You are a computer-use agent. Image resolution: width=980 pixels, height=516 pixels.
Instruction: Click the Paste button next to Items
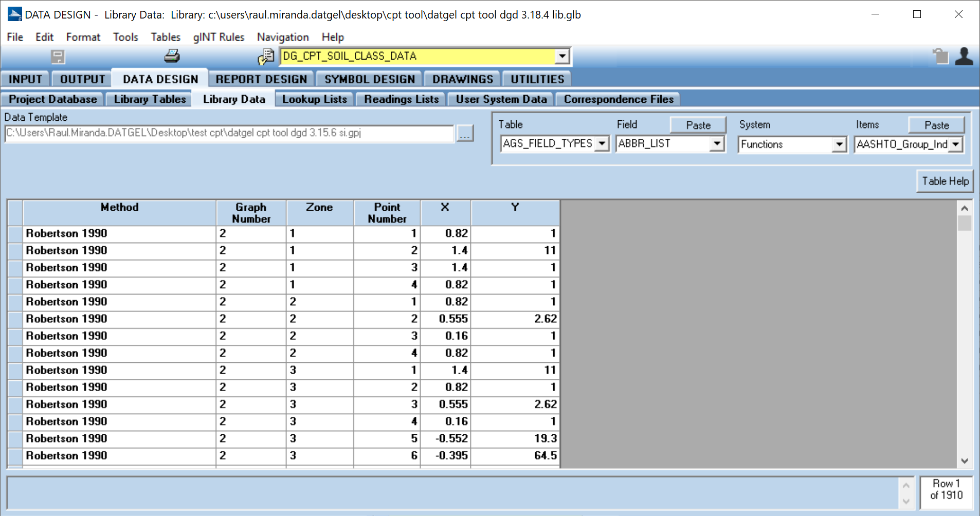point(936,125)
